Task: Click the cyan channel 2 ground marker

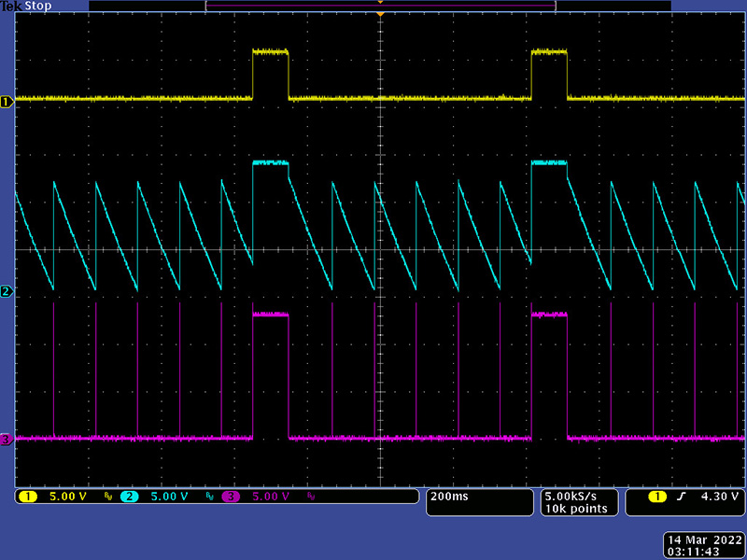Action: tap(7, 292)
